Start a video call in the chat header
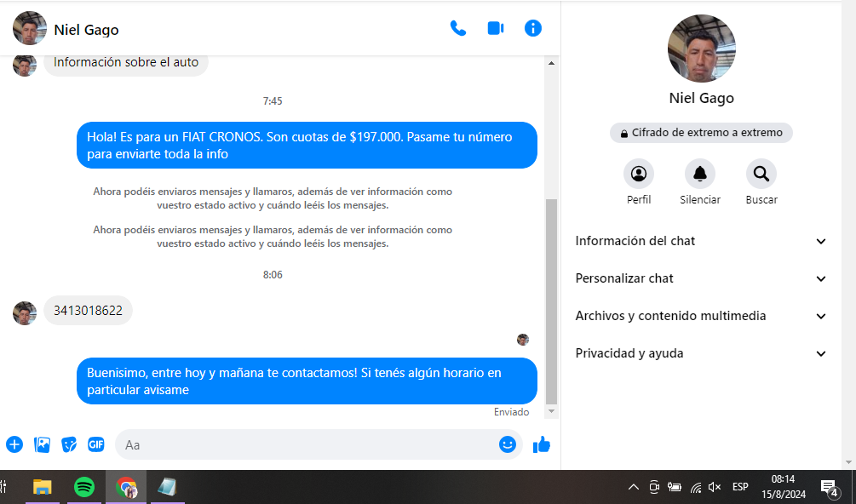This screenshot has width=856, height=504. pos(496,28)
